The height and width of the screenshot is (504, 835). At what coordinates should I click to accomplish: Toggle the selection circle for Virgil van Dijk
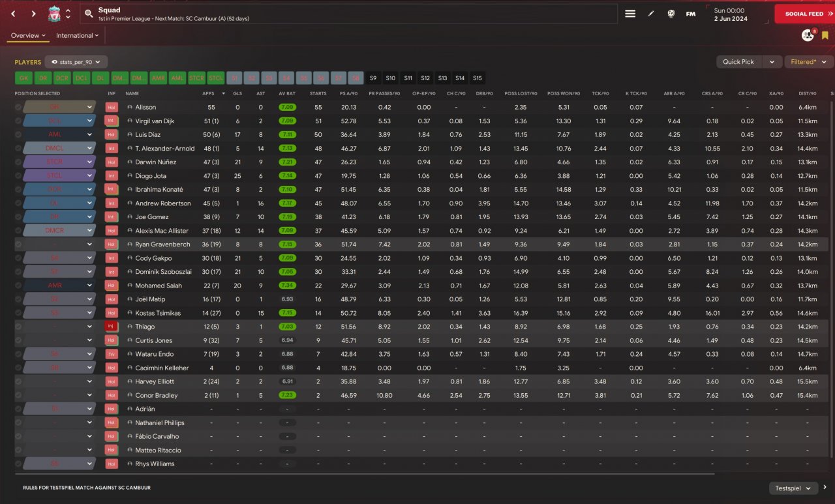(x=18, y=121)
